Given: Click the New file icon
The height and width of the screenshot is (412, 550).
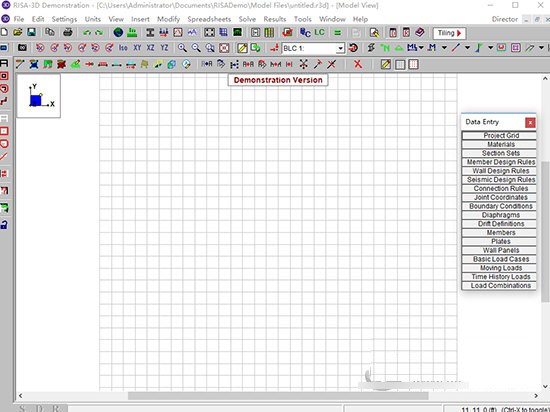Looking at the screenshot, I should 4,33.
